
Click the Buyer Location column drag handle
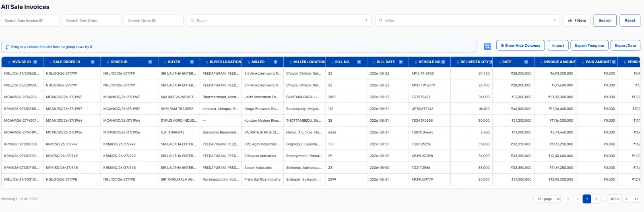[x=207, y=62]
